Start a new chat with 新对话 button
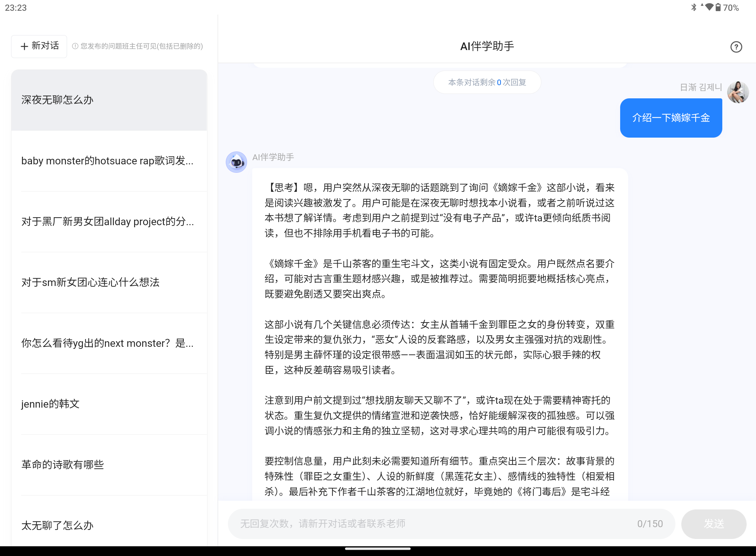The image size is (756, 556). 39,46
